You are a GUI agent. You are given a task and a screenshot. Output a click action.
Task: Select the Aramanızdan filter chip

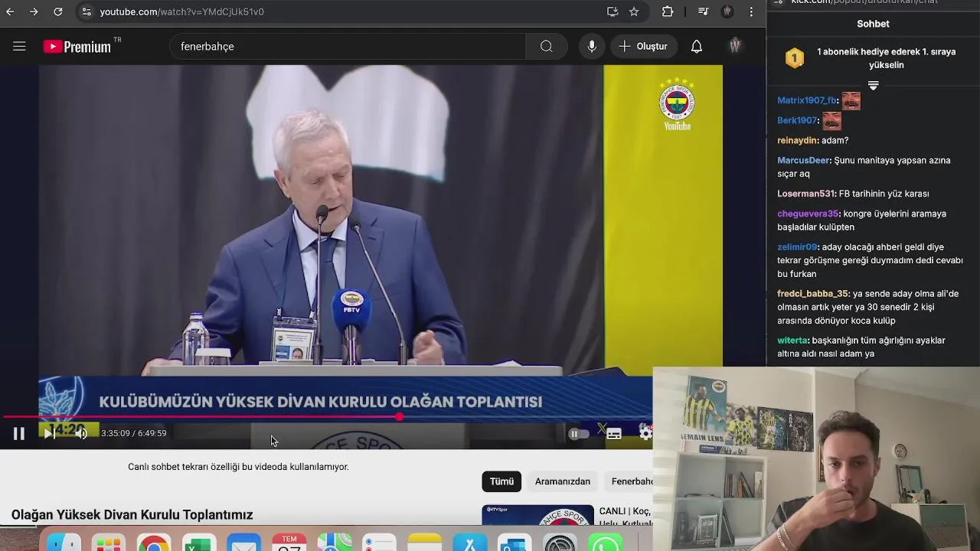click(563, 481)
